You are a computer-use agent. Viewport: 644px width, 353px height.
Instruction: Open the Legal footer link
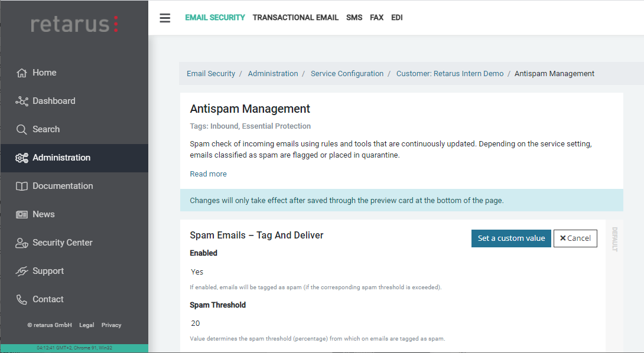tap(86, 325)
